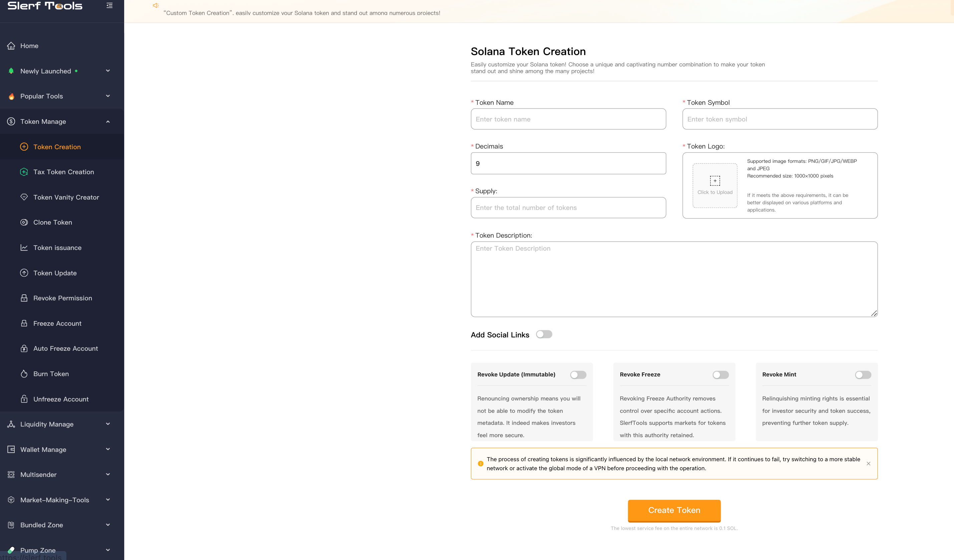The image size is (954, 560).
Task: Select Token issuance menu item
Action: coord(62,247)
